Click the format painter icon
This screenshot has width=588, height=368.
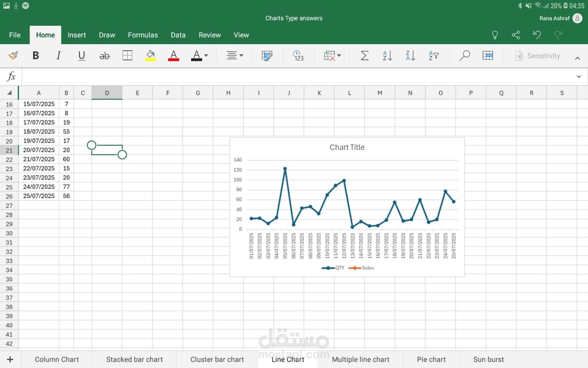coord(13,56)
